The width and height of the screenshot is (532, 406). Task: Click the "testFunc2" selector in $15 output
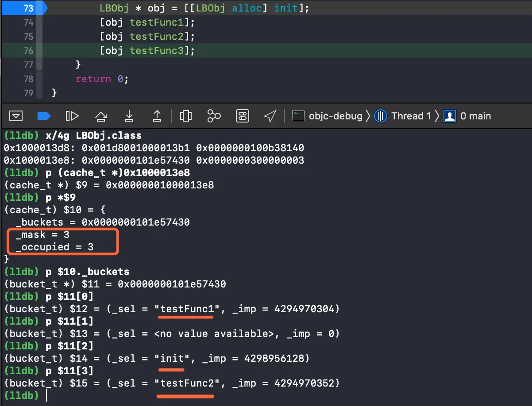click(x=187, y=383)
